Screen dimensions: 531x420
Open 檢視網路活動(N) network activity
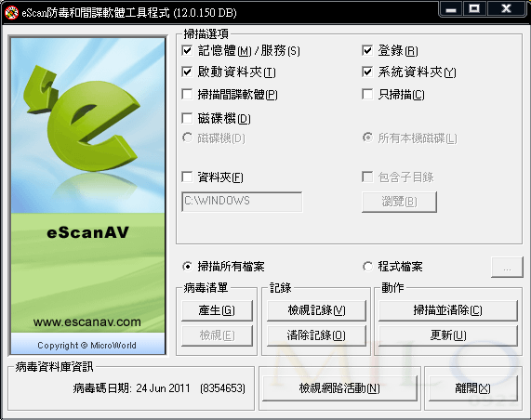pyautogui.click(x=339, y=388)
